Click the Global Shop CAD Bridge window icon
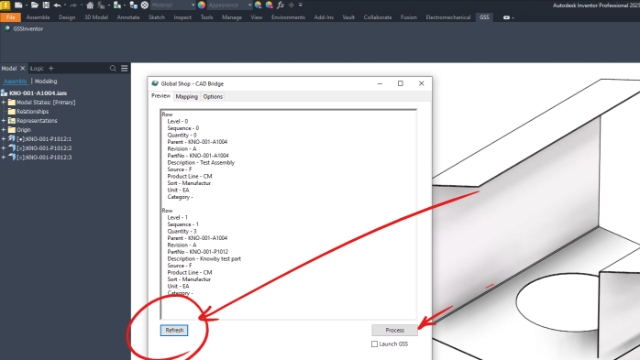Image resolution: width=640 pixels, height=360 pixels. point(155,83)
